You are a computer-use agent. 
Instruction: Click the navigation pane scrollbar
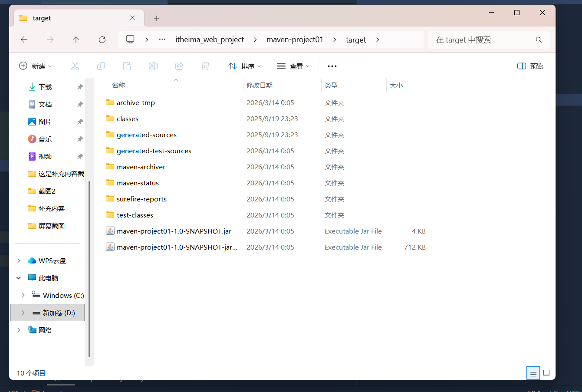(89, 269)
